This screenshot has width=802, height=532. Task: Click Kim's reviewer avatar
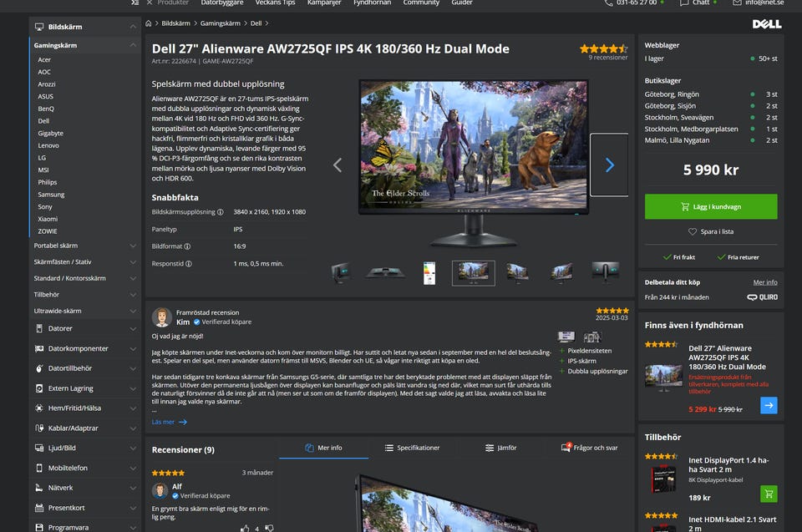click(x=161, y=317)
